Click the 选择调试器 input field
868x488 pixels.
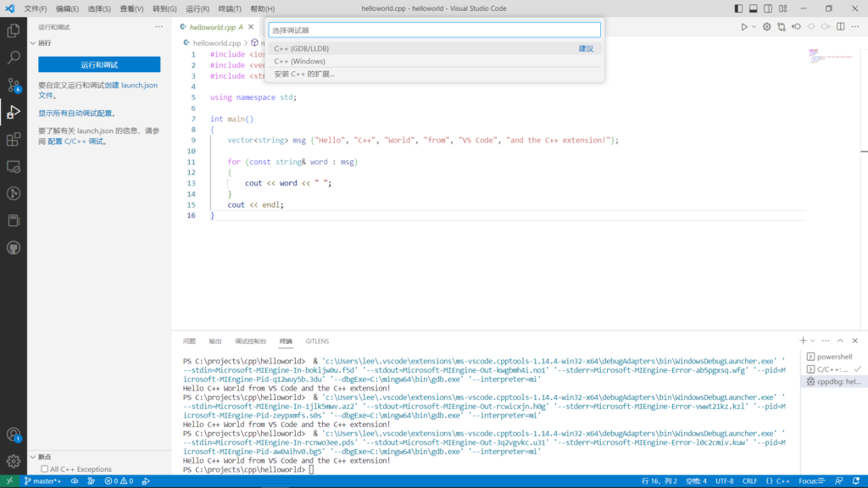coord(434,30)
